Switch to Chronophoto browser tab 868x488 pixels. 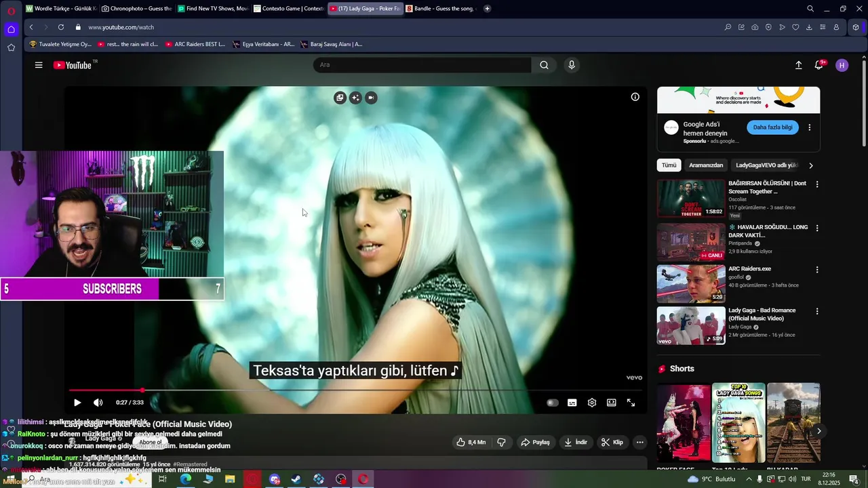(x=137, y=9)
